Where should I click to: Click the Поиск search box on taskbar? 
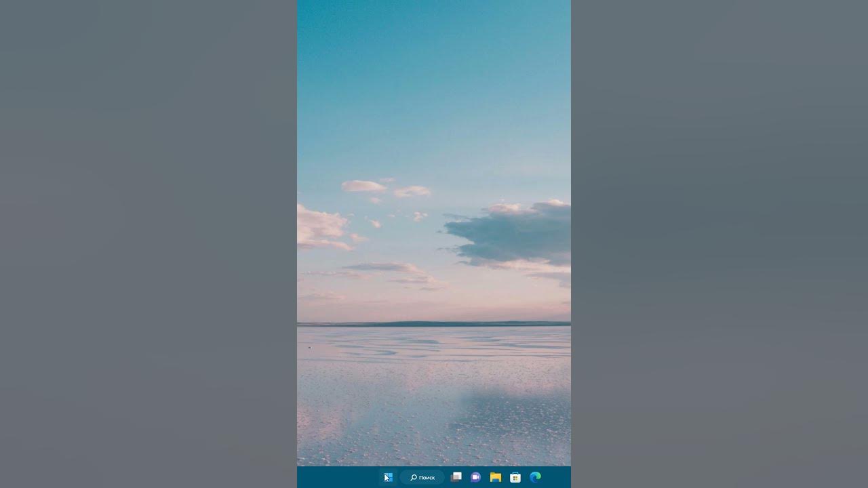(x=422, y=477)
